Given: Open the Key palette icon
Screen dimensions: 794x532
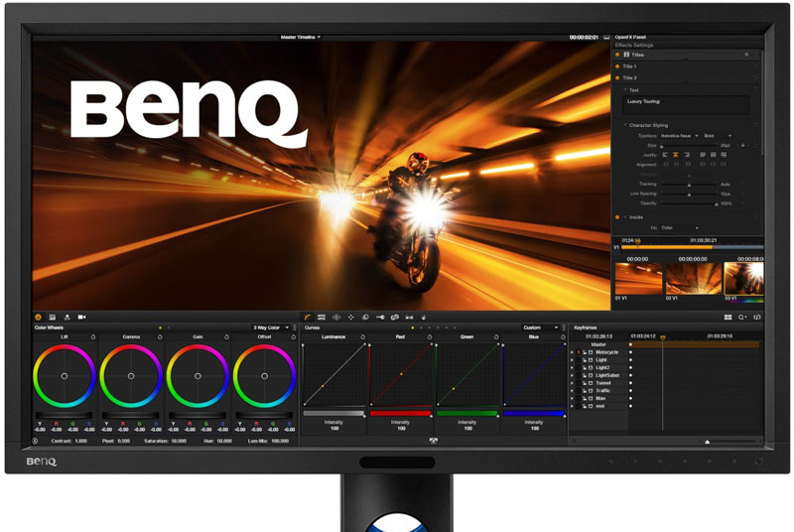Looking at the screenshot, I should tap(380, 318).
